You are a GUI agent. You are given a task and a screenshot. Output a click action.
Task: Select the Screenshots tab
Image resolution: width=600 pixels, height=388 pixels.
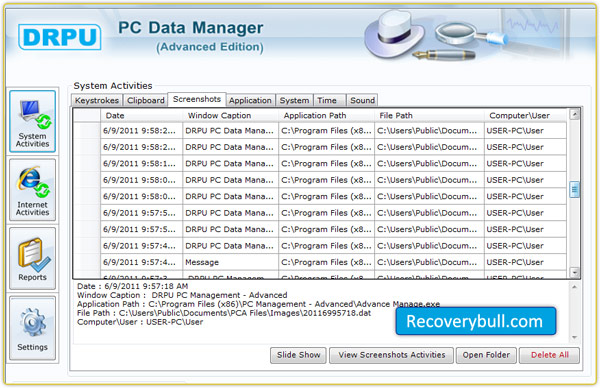[x=197, y=99]
